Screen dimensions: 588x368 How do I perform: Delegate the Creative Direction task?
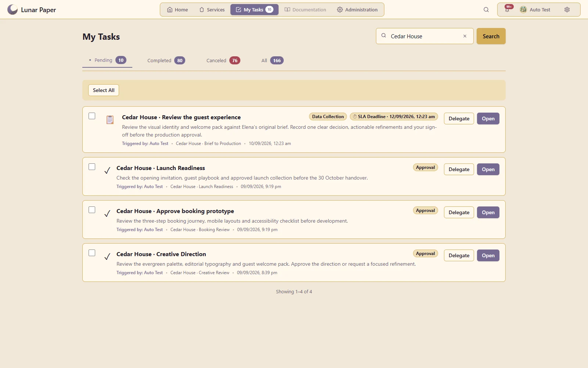click(459, 255)
